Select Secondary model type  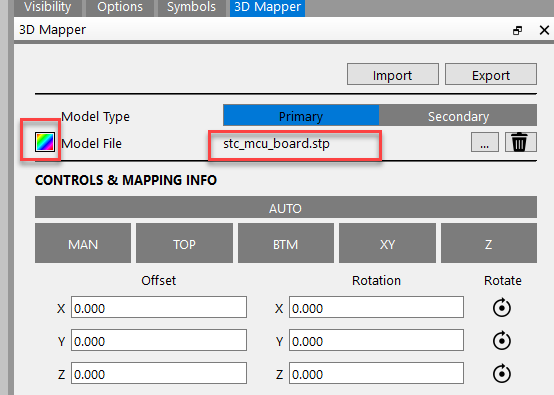point(458,115)
